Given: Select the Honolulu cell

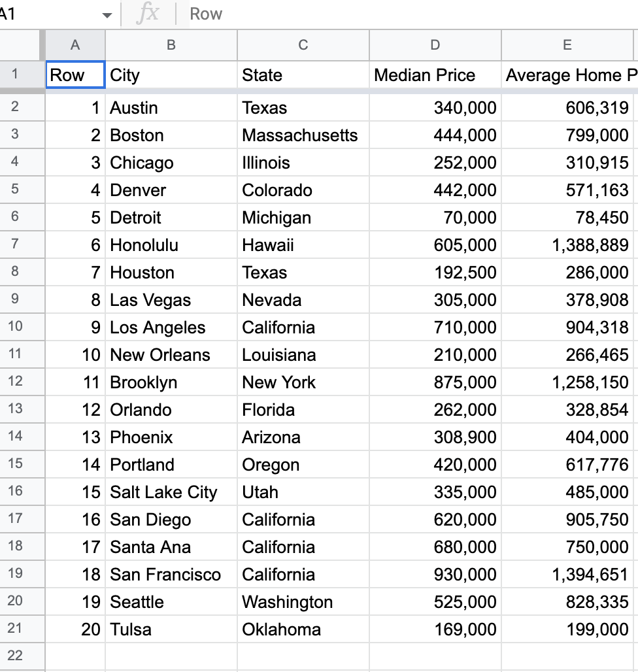Looking at the screenshot, I should coord(170,245).
